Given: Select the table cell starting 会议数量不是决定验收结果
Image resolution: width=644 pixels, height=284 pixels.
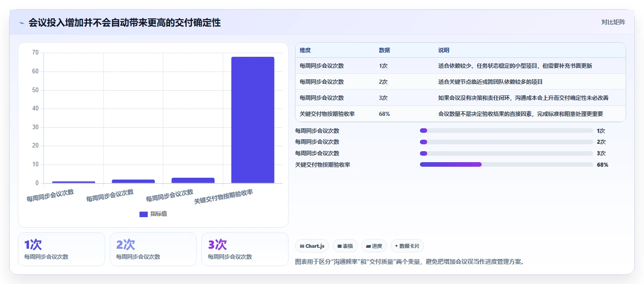Looking at the screenshot, I should click(x=521, y=114).
